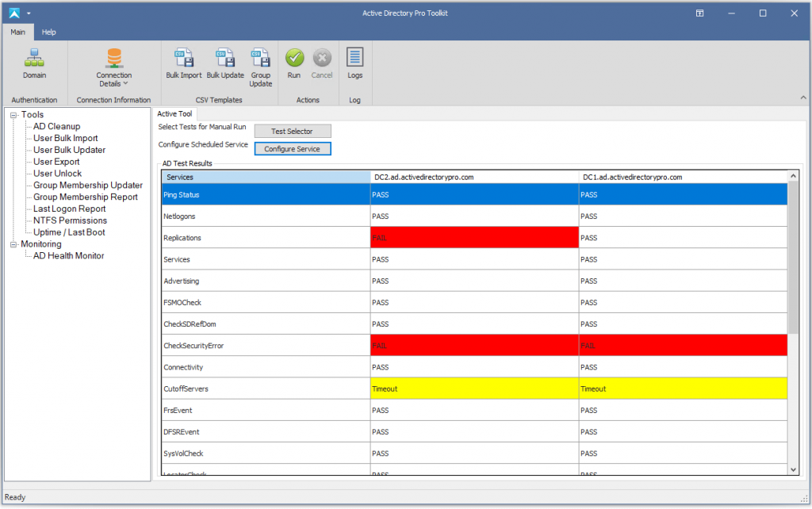This screenshot has width=812, height=509.
Task: Click the Group Update CSV template icon
Action: (260, 58)
